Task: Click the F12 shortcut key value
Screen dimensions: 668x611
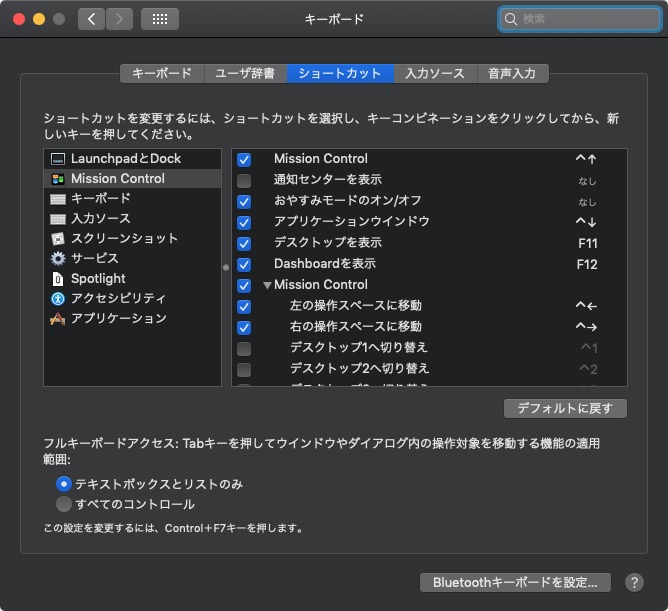Action: pos(587,264)
